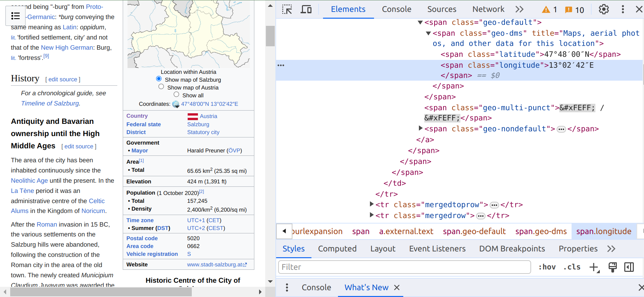Expand the geo-nondefault collapsed ellipsis badge
644x297 pixels.
click(561, 129)
